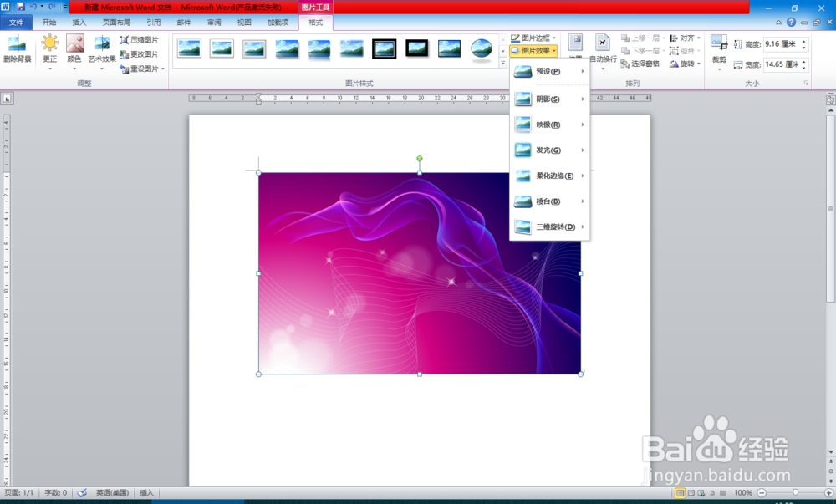
Task: Select Full Screen Reading view icon
Action: (x=691, y=493)
